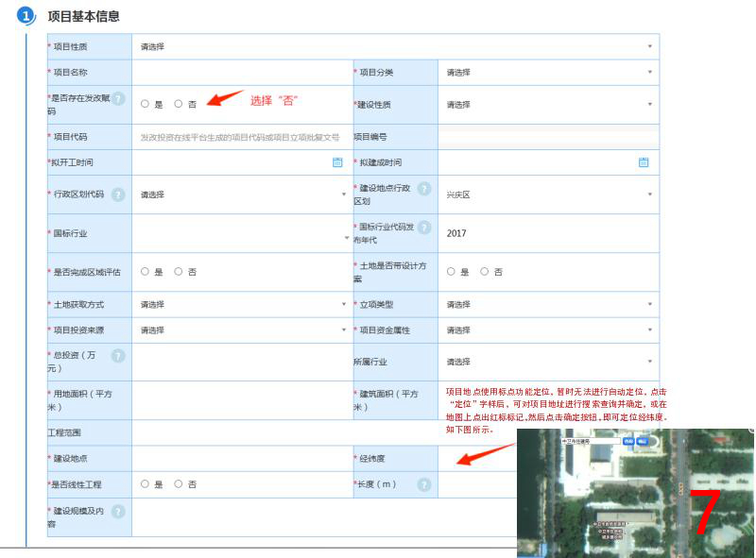Viewport: 756px width, 558px height.
Task: Click help icon beside 建设规模及内容
Action: click(118, 512)
